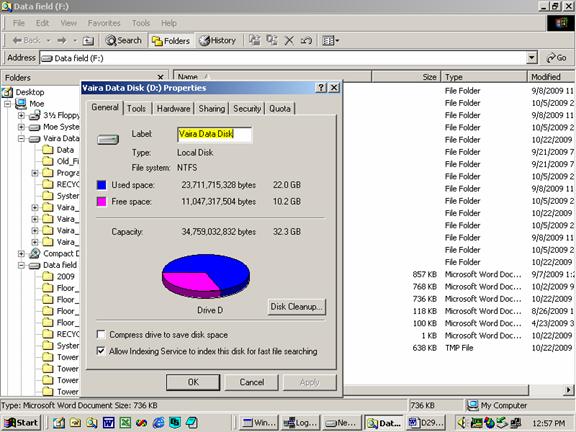Viewport: 576px width, 432px height.
Task: Click the Address field showing Data field (F:)
Action: point(284,58)
